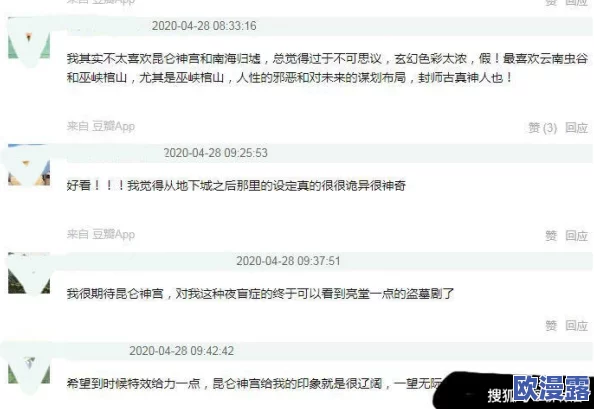Open 来自 豆瓣App link below 巫峡棺山 comment

point(101,126)
